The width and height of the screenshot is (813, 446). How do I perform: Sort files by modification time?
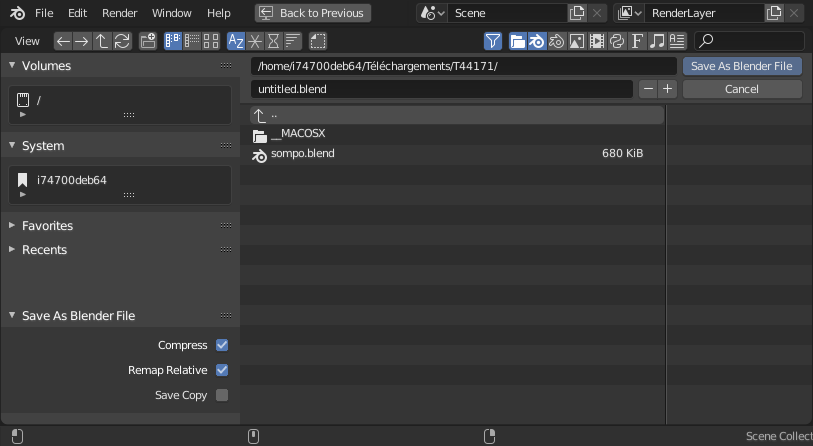[274, 41]
